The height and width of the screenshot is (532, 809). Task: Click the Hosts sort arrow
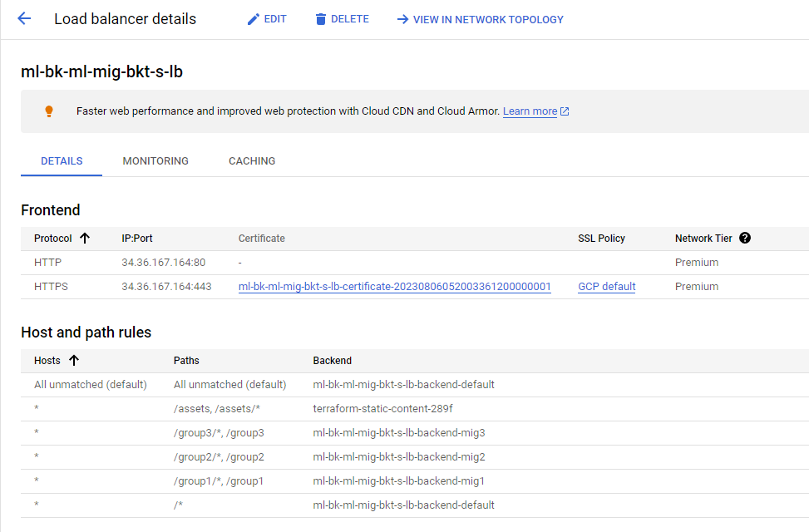coord(74,361)
